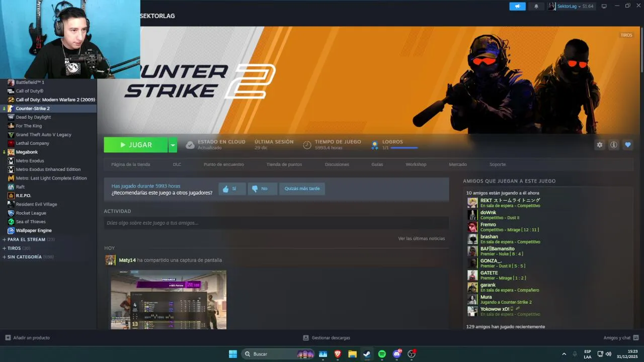Viewport: 644px width, 362px height.
Task: Open game settings gear icon
Action: tap(600, 145)
